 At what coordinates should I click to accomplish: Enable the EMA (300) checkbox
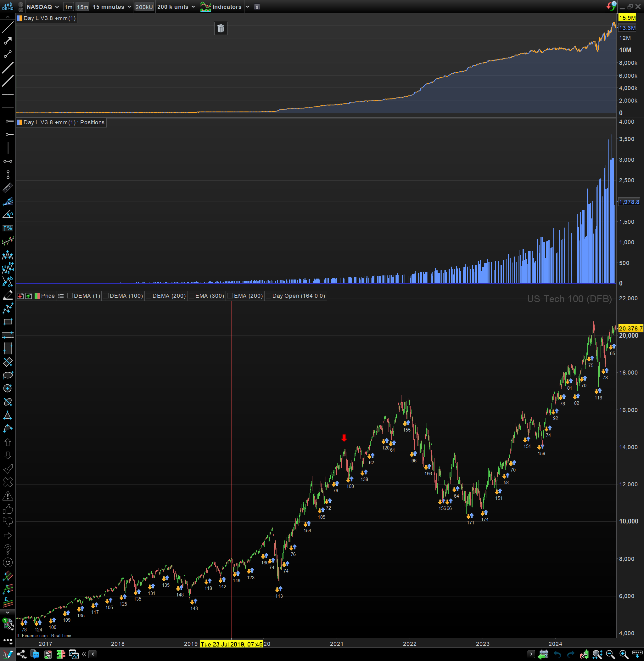(x=192, y=296)
